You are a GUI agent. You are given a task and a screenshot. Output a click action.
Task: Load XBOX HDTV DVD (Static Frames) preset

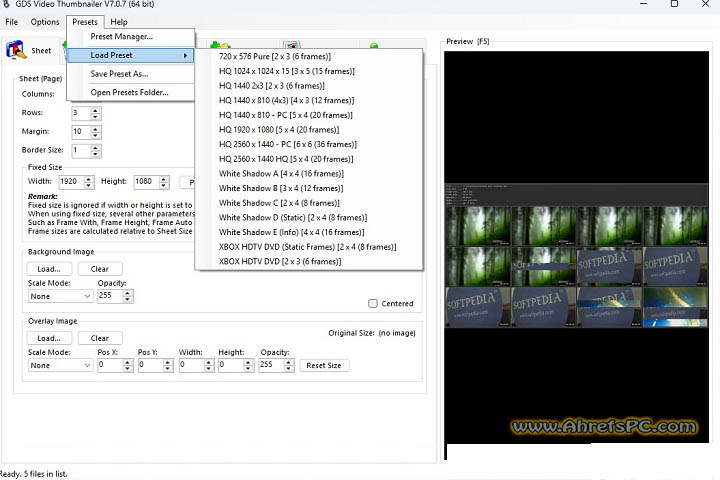coord(309,247)
